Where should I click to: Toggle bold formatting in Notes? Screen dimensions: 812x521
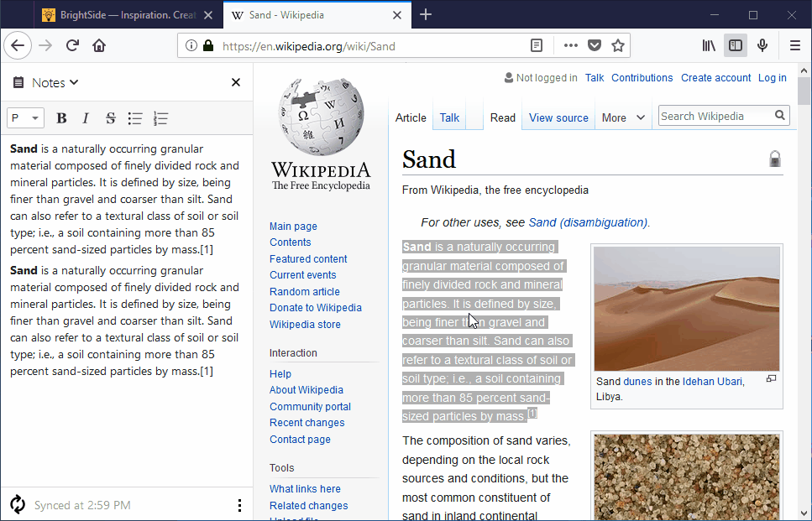(61, 118)
